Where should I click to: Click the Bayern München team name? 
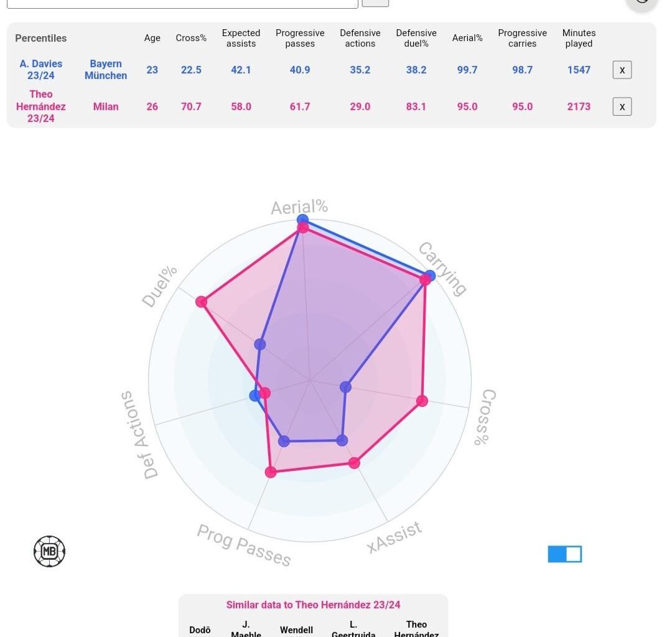click(106, 70)
